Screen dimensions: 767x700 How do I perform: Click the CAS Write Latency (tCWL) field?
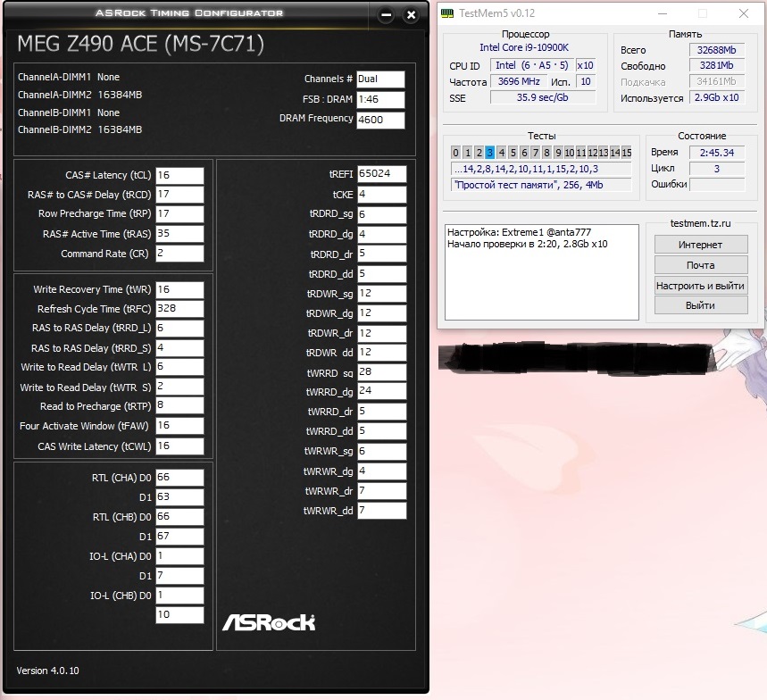[x=179, y=446]
